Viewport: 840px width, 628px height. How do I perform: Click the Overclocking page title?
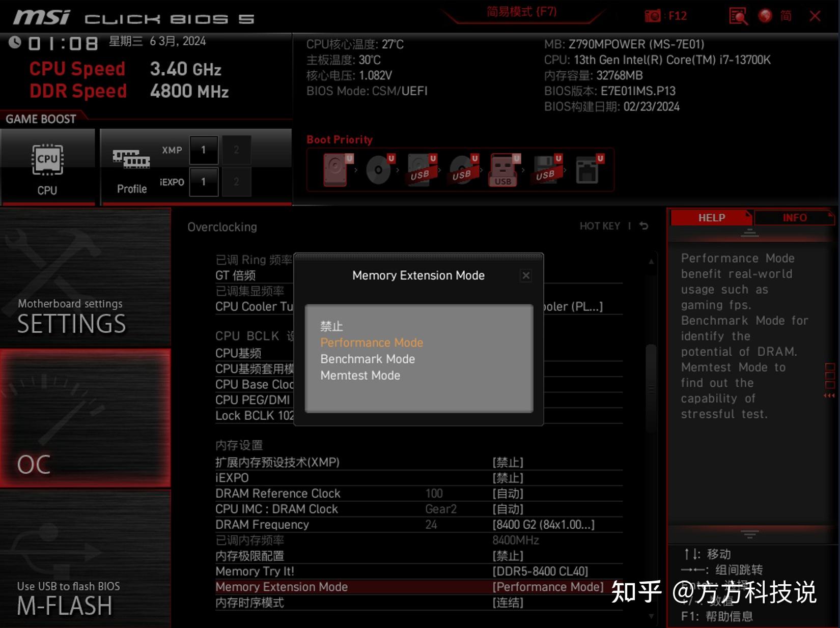pos(222,227)
